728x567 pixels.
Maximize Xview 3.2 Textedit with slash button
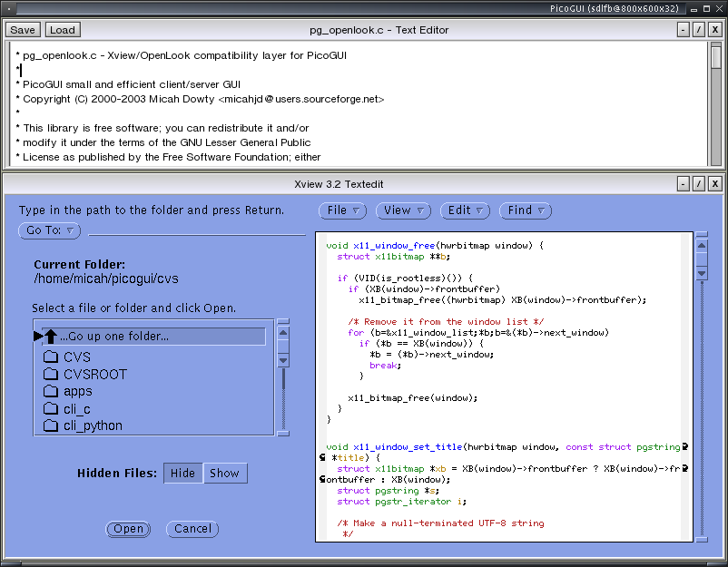(x=699, y=184)
